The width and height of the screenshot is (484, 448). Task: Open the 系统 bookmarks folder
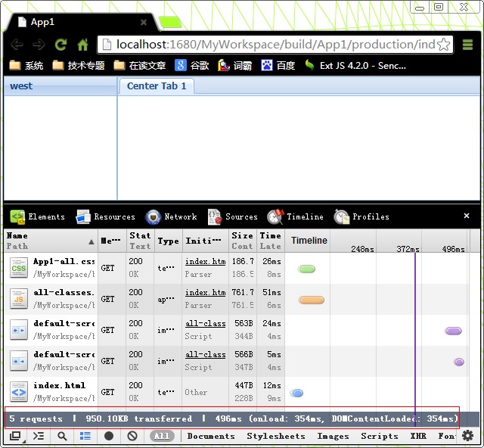26,66
